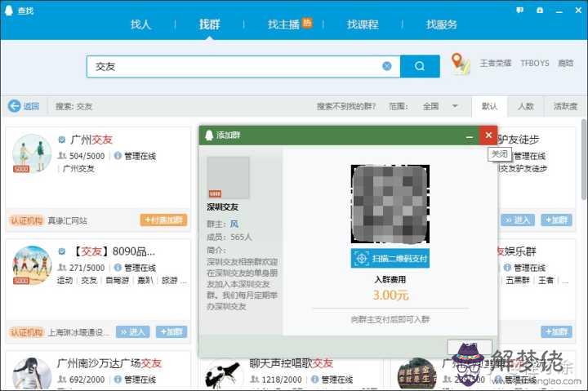Sort results by 人数

pos(525,106)
